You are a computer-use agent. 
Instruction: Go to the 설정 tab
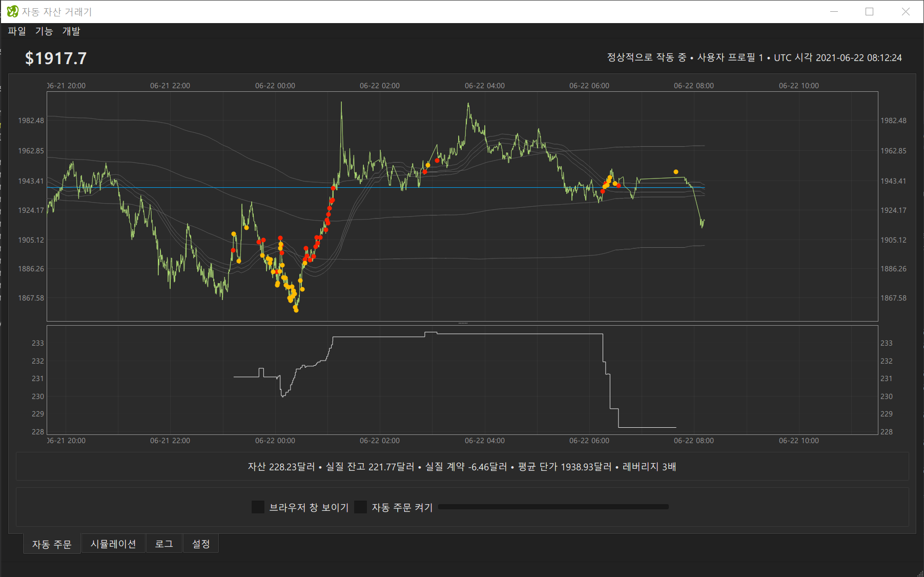pos(201,544)
